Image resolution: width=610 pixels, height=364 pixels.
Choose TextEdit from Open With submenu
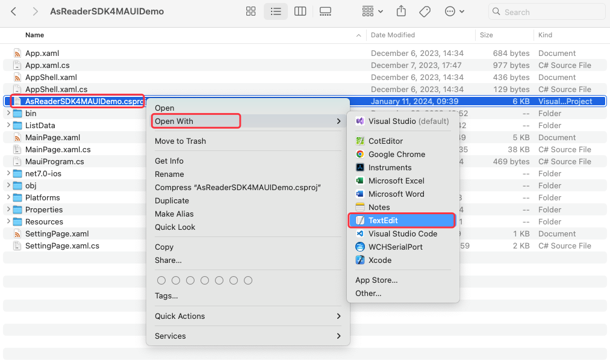383,220
